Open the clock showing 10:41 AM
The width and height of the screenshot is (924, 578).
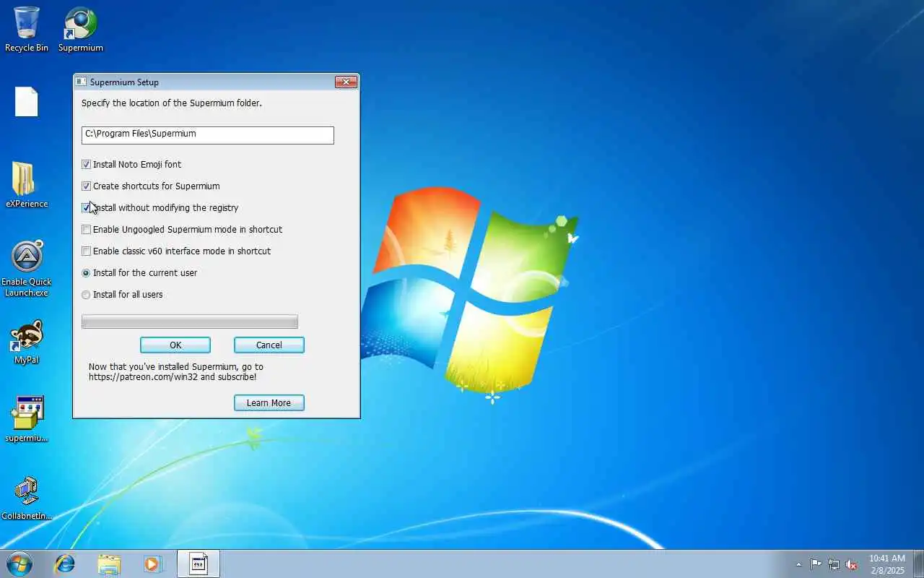[886, 564]
